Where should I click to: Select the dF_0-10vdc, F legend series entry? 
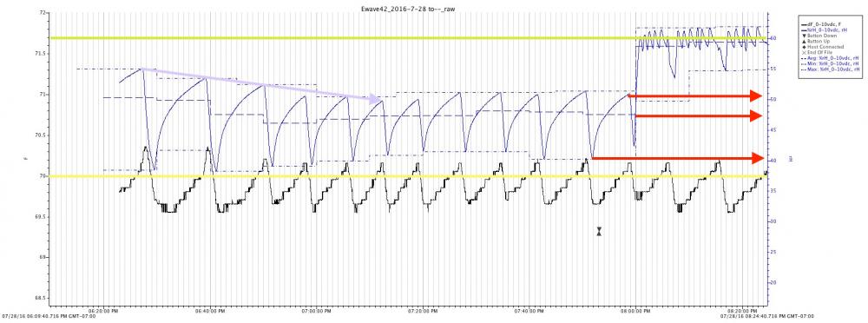click(x=821, y=24)
